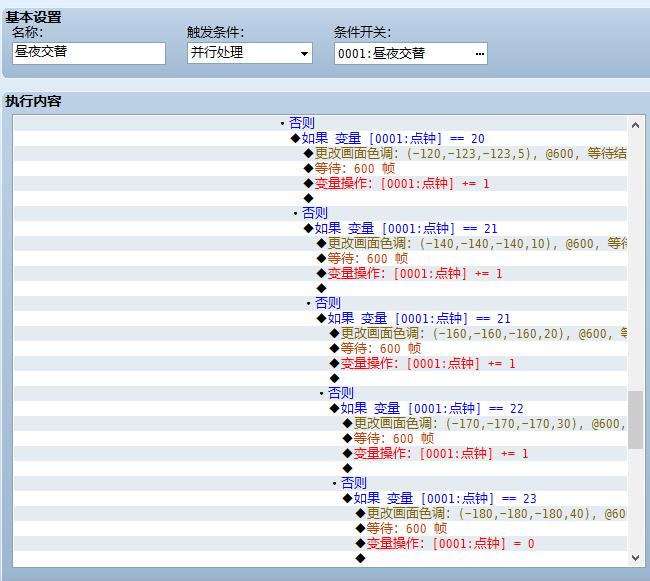Screen dimensions: 650x581
Task: Select 等待: 600 帧 row under (-160,-160,-160,20)
Action: coord(320,348)
